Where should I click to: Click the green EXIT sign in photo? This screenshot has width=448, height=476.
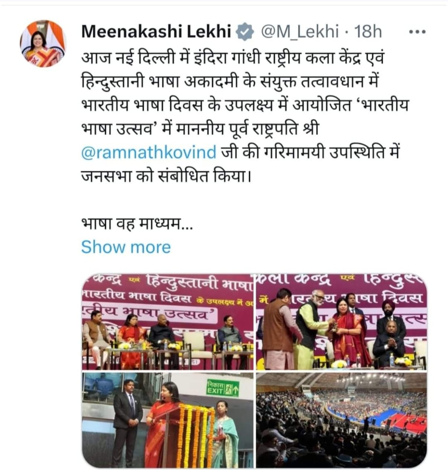(x=223, y=389)
